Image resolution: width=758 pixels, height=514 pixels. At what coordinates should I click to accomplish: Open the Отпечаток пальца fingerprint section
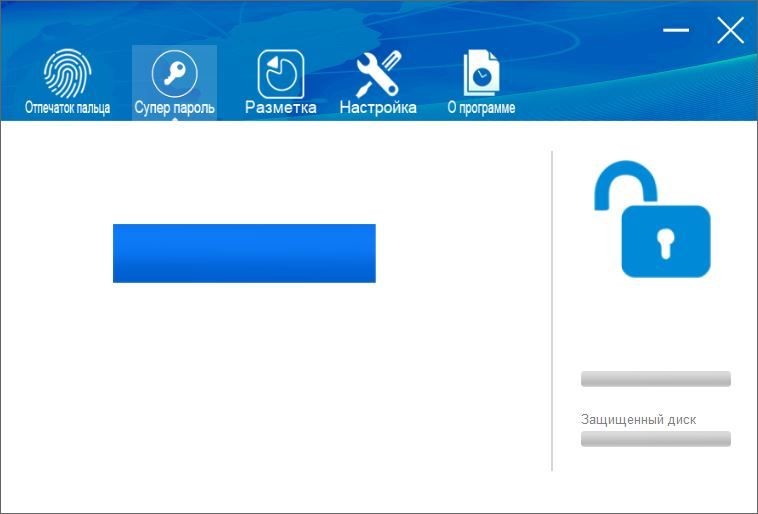[67, 82]
